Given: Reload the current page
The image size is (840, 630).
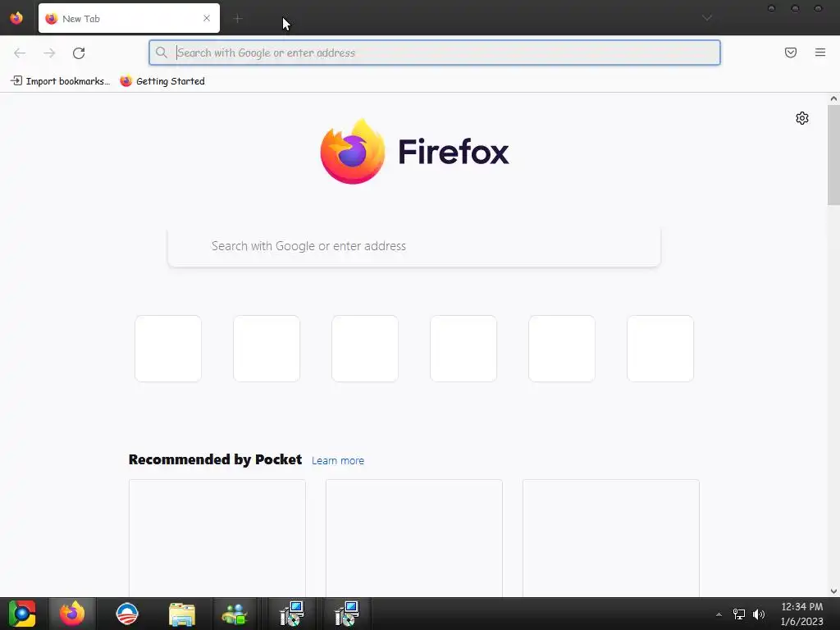Looking at the screenshot, I should pos(79,53).
